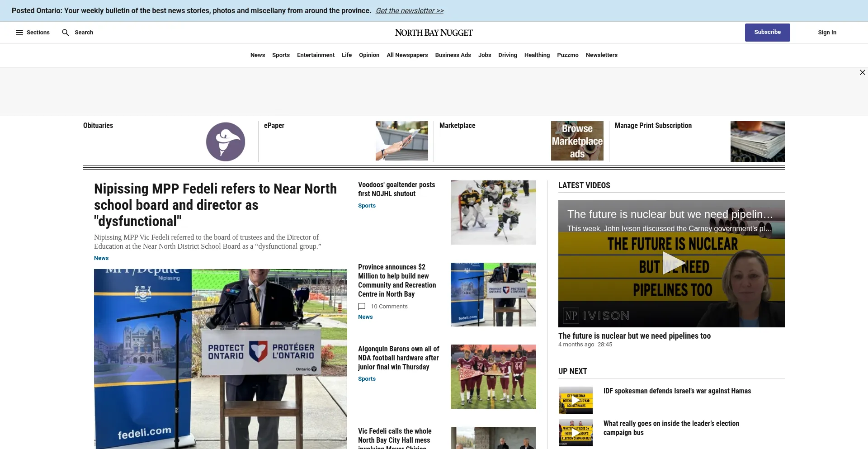
Task: Open the Voodoos' goaltender hockey photo
Action: 493,213
